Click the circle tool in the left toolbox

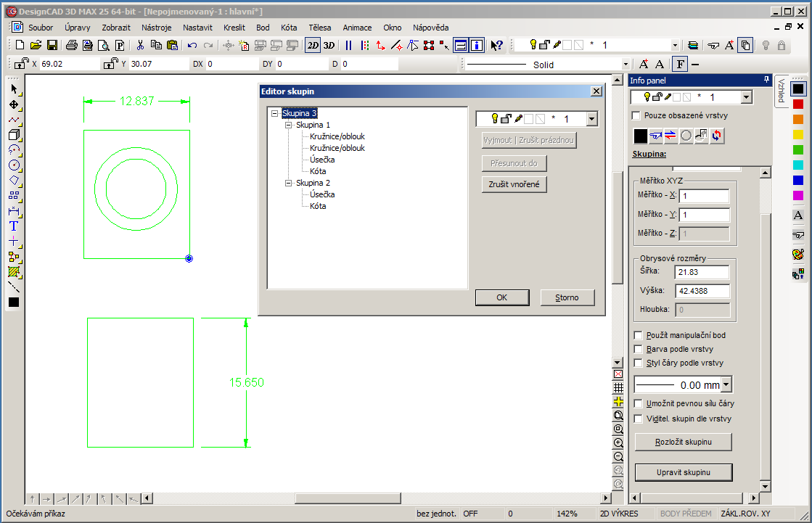tap(14, 165)
